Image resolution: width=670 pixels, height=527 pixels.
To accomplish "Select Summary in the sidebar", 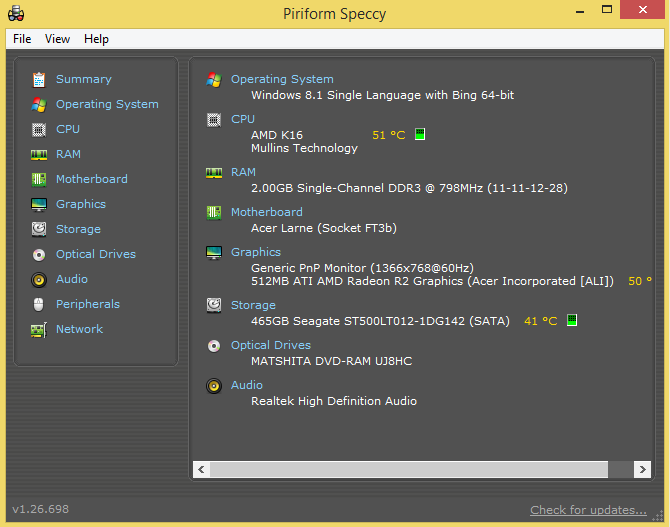I will tap(84, 79).
